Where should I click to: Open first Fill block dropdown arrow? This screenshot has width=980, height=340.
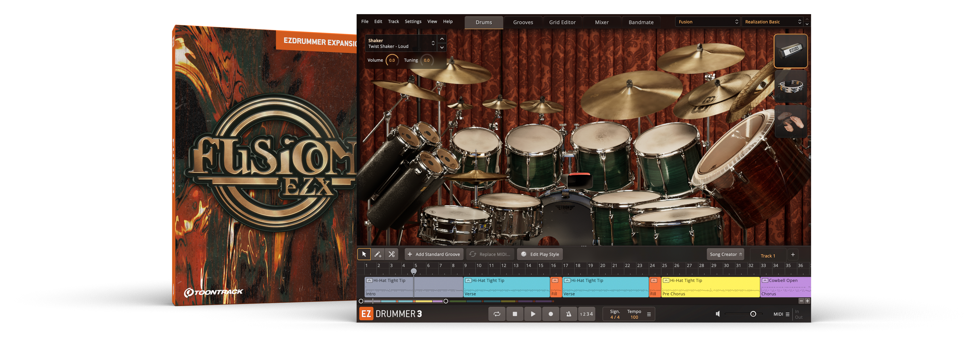(x=555, y=281)
